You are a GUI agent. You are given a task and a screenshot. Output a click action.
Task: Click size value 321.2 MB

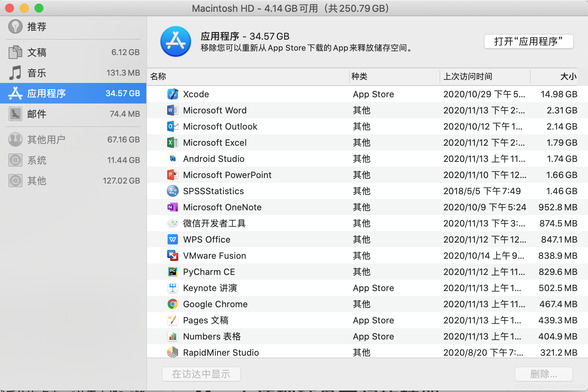(x=559, y=353)
